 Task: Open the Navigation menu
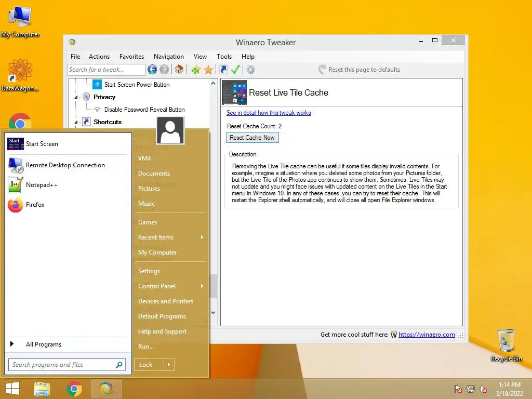click(x=169, y=57)
